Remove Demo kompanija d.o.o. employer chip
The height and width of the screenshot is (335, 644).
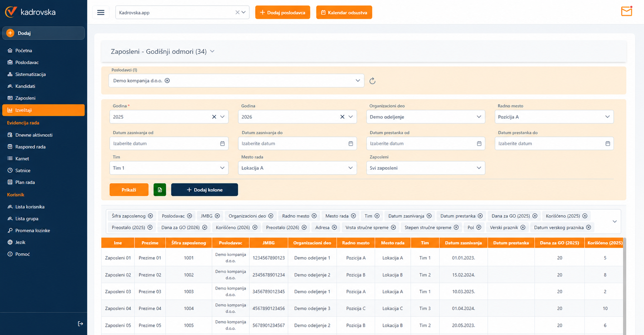[167, 81]
